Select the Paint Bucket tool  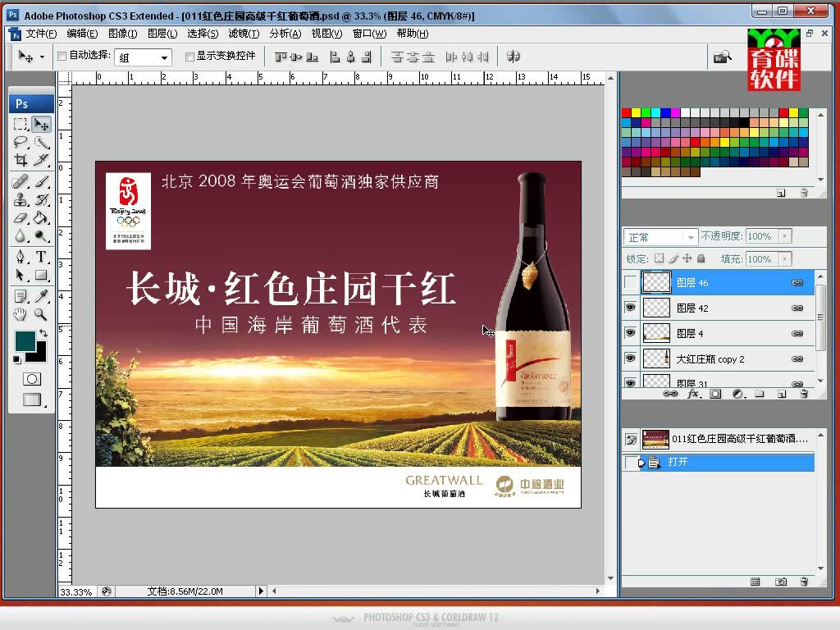(x=41, y=218)
